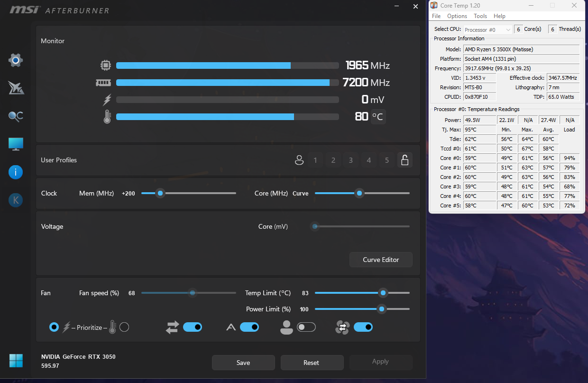Adjust the Temp Limit slider

[362, 293]
